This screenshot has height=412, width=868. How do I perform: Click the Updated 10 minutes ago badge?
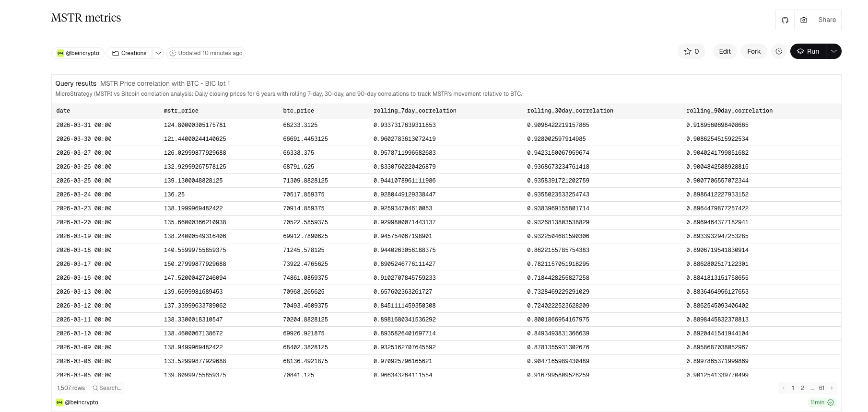pos(206,53)
